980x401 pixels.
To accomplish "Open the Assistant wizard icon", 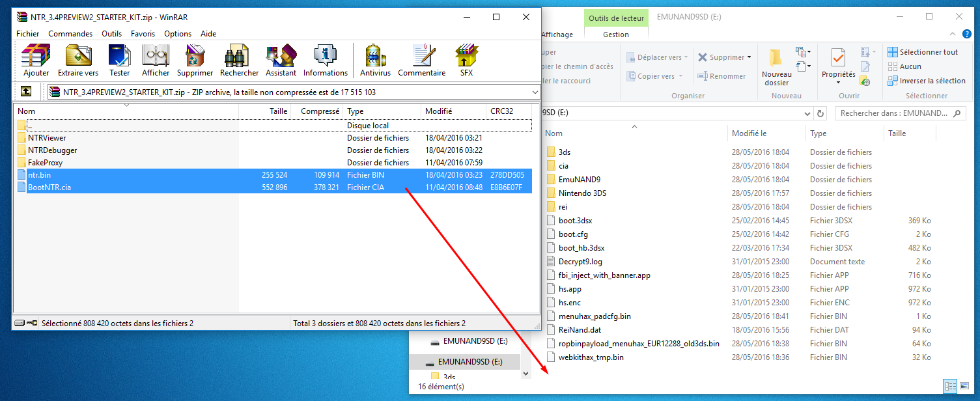I will [x=281, y=61].
